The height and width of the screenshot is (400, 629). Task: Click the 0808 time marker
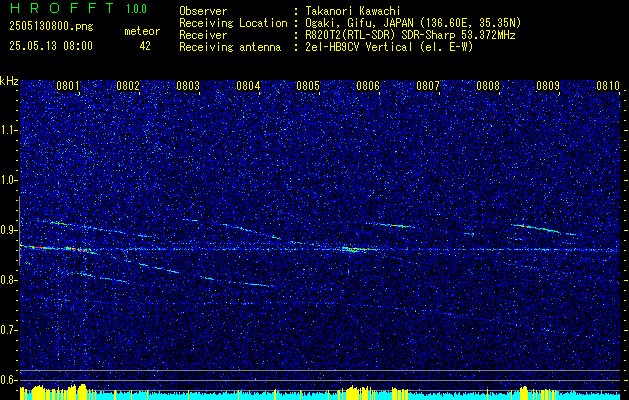[488, 86]
